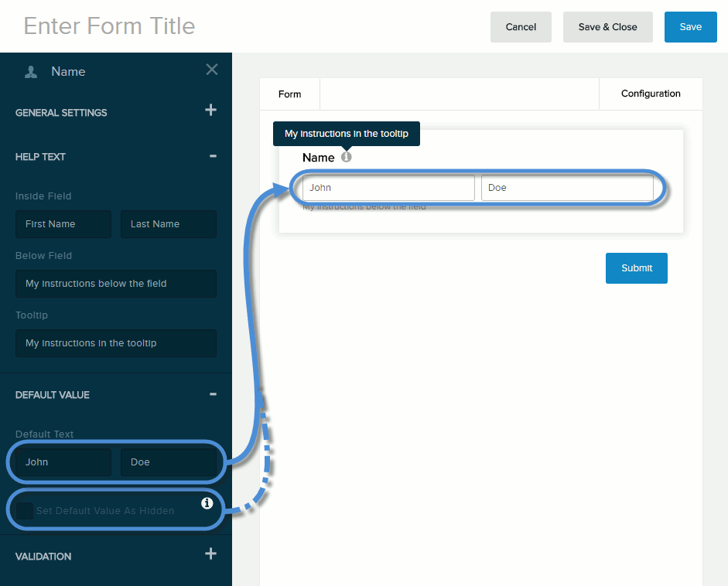Click the info icon next to the Name field label
728x586 pixels.
pos(346,156)
